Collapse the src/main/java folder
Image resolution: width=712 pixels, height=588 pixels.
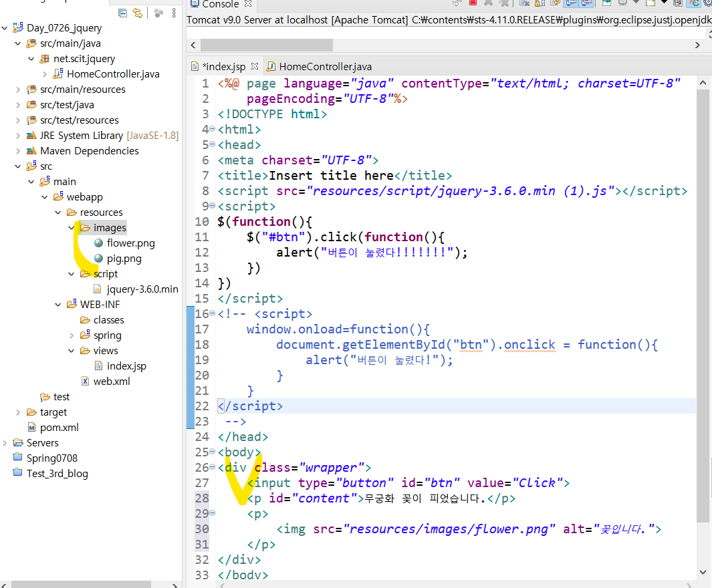pos(17,43)
